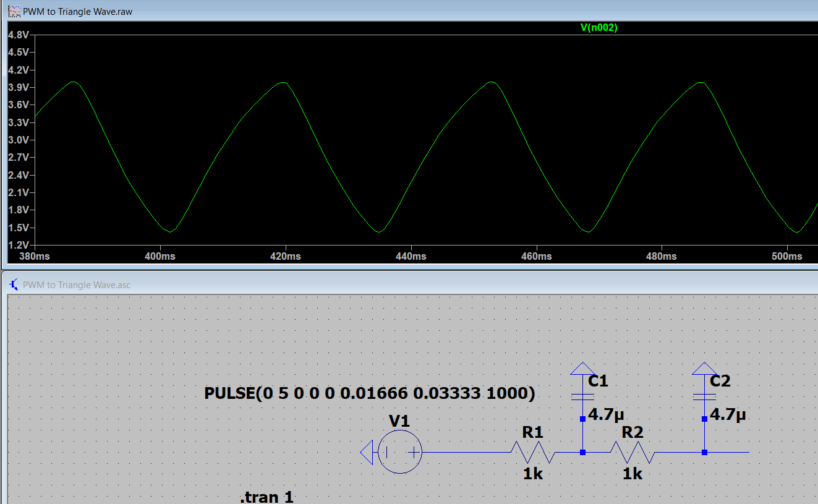Select capacitor C2 symbol
The height and width of the screenshot is (504, 818).
coord(704,397)
